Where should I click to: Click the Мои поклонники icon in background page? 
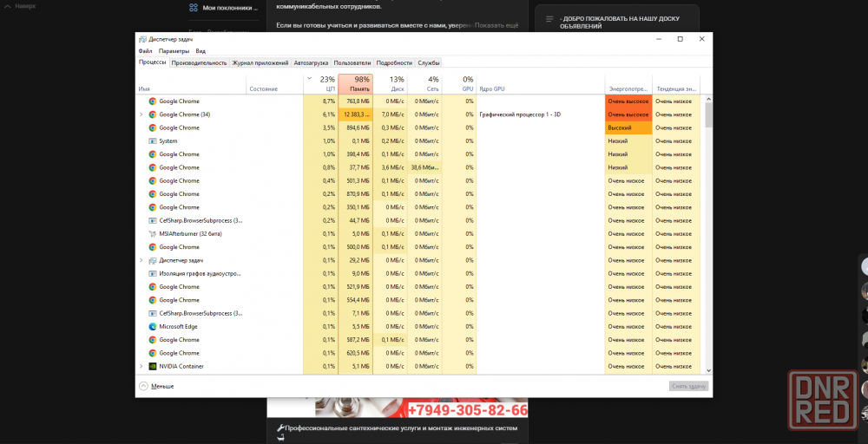pyautogui.click(x=194, y=8)
